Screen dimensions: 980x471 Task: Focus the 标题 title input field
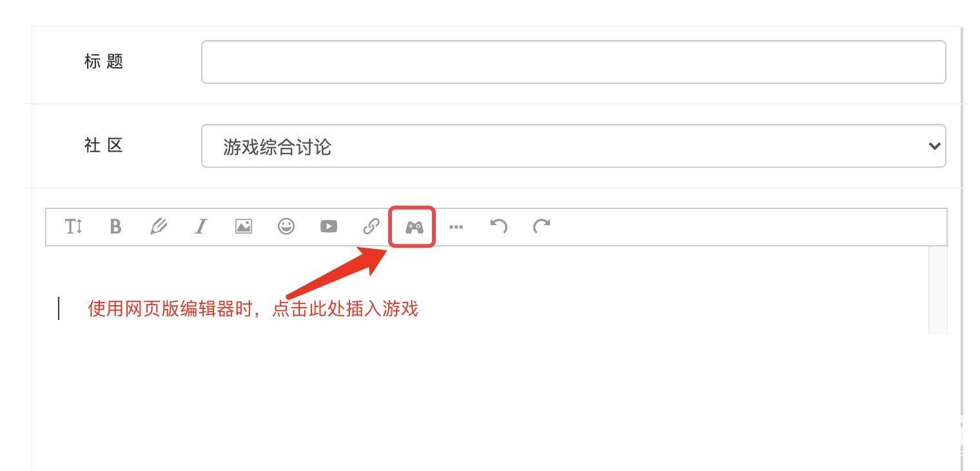[573, 62]
